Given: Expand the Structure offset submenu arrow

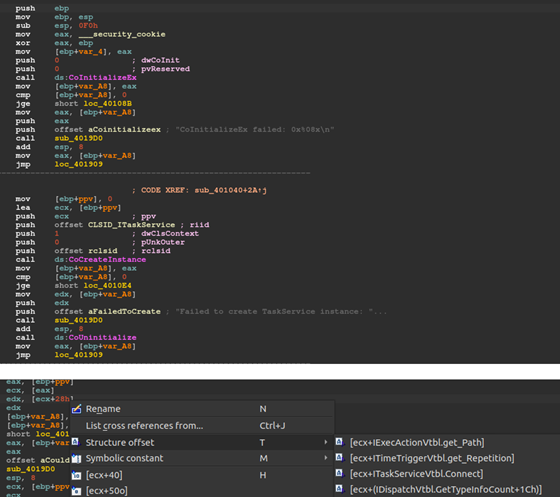Looking at the screenshot, I should (x=325, y=442).
